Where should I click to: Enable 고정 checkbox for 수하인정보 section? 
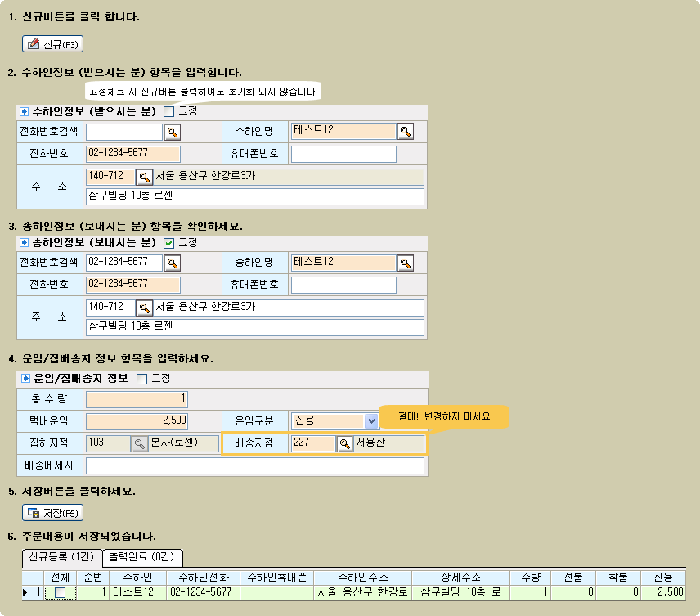(169, 111)
